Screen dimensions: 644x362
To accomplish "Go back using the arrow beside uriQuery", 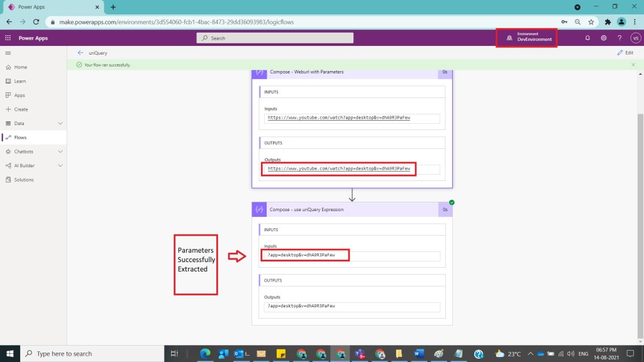I will click(80, 53).
